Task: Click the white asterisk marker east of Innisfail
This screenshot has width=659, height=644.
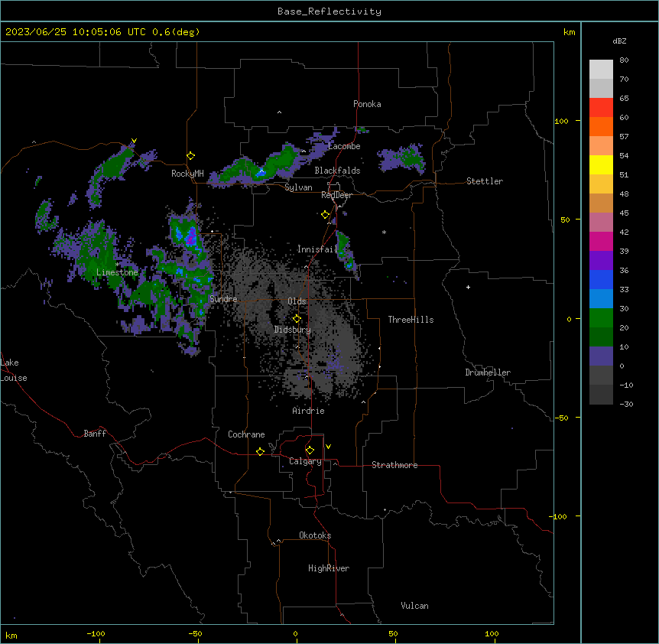Action: [384, 232]
